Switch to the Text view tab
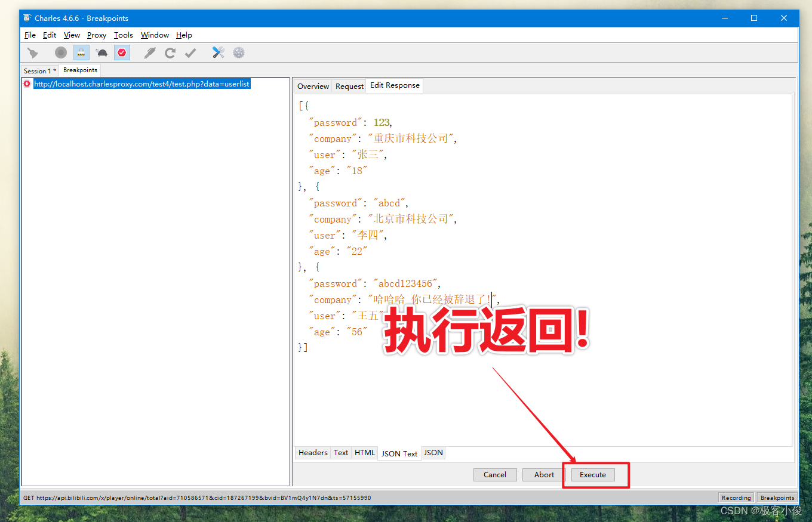This screenshot has height=522, width=812. click(x=341, y=453)
